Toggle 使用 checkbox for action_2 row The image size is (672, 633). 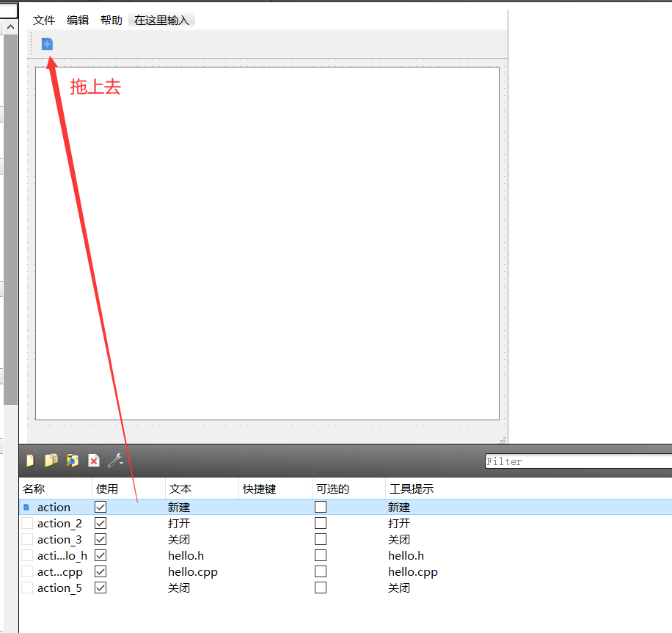tap(101, 523)
